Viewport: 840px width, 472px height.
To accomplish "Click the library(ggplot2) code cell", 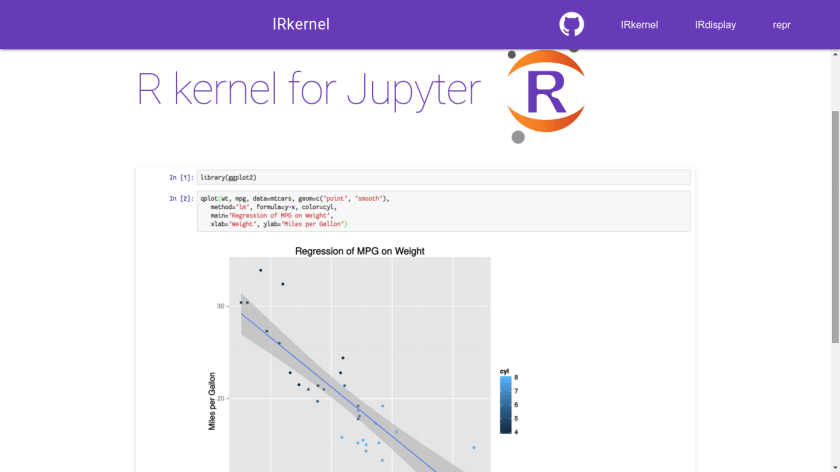I will click(444, 177).
